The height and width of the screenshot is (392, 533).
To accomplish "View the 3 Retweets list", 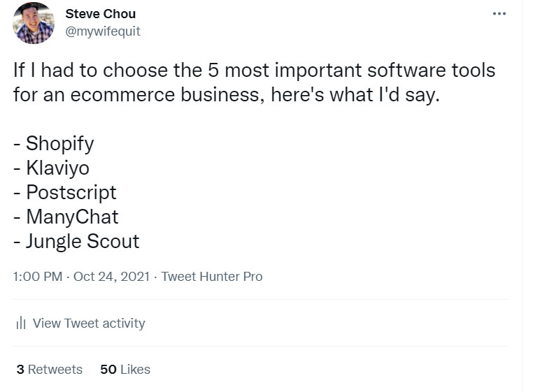I will pyautogui.click(x=49, y=369).
